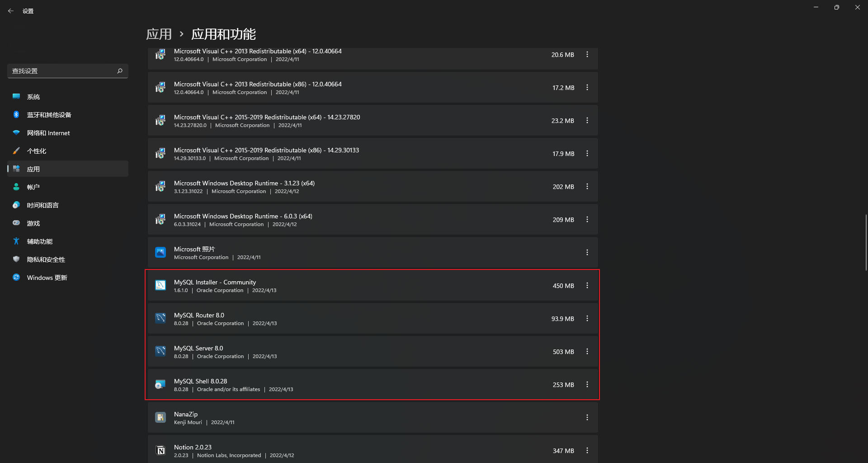Click the Microsoft 照片 app icon
This screenshot has width=868, height=463.
click(x=160, y=252)
